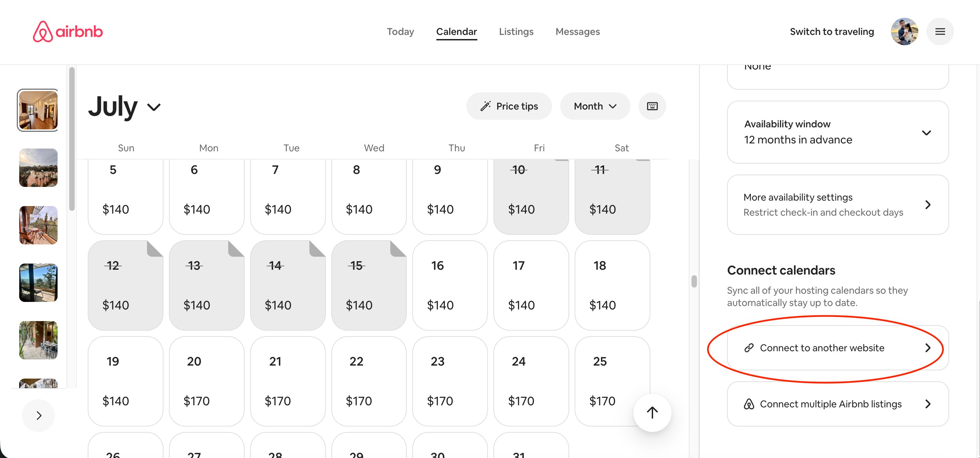Select the pine tree sea view thumbnail
The height and width of the screenshot is (458, 980).
[x=38, y=282]
